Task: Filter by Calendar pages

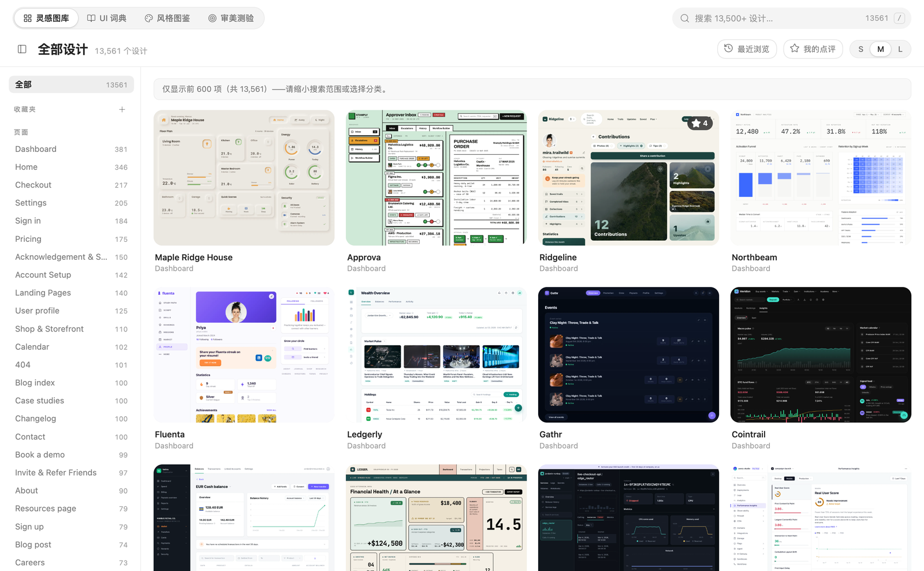Action: coord(71,347)
